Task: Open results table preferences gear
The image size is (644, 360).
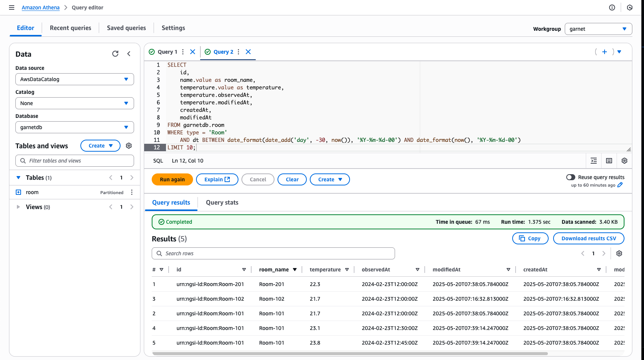Action: tap(619, 253)
